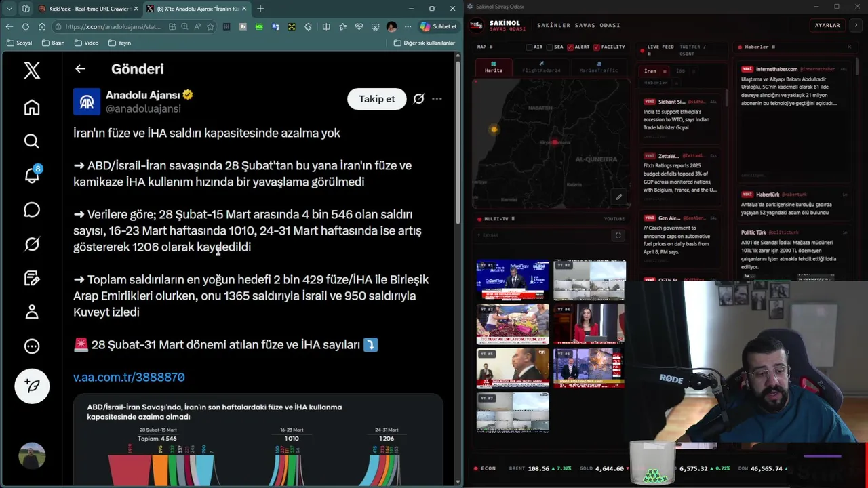
Task: Close the Haberler panel with X
Action: [x=849, y=47]
